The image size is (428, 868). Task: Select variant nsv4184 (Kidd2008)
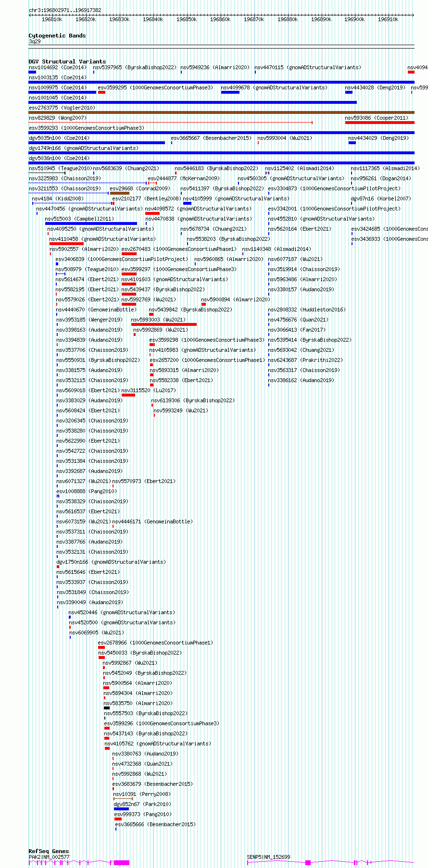(x=58, y=199)
